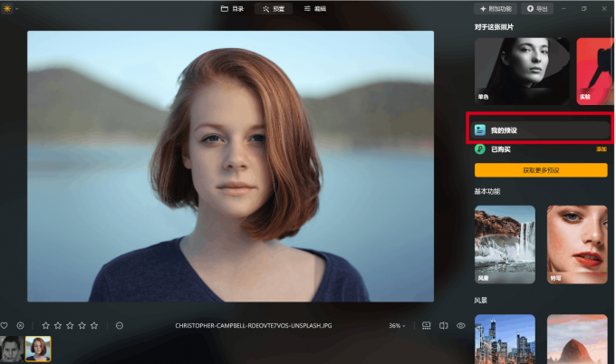616x364 pixels.
Task: Toggle the eye preview original icon
Action: tap(461, 325)
